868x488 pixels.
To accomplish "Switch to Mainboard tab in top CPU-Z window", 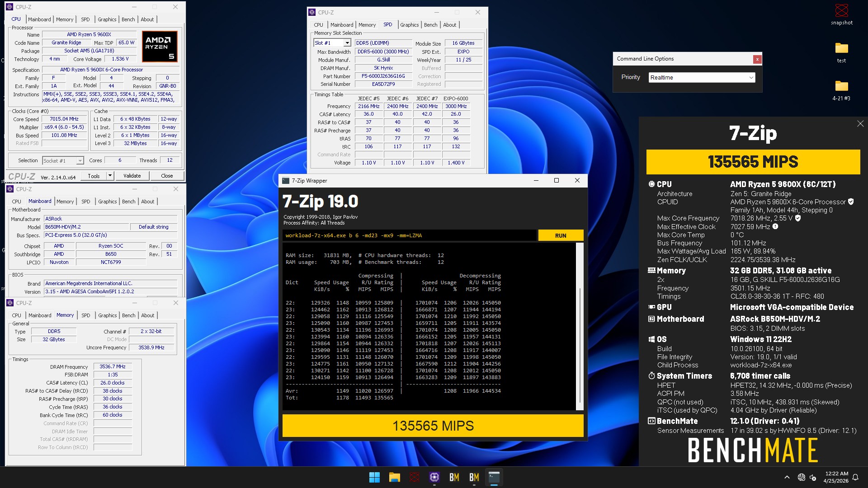I will [39, 19].
